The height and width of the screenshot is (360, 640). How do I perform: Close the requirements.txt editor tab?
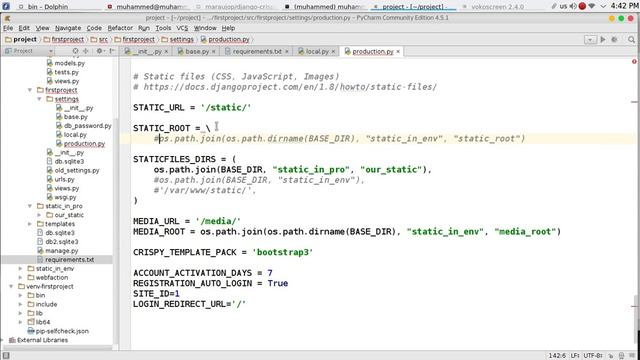coord(287,51)
